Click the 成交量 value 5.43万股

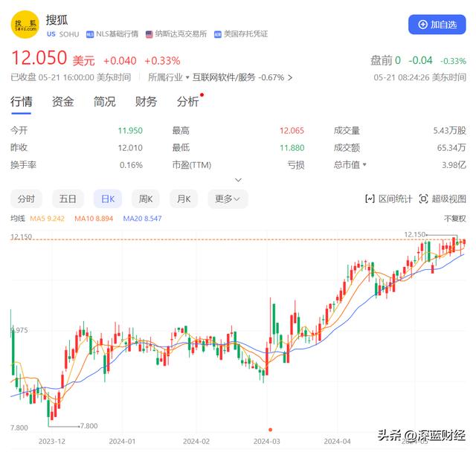[x=449, y=131]
